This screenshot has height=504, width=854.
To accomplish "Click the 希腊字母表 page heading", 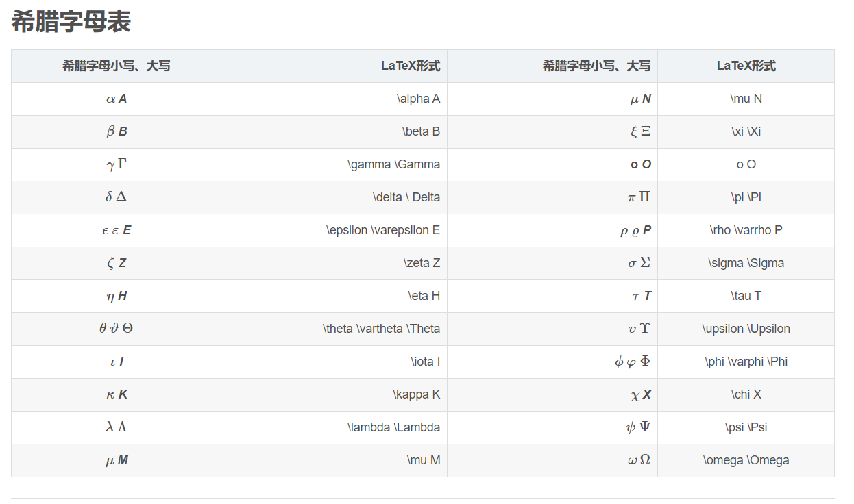I will click(x=71, y=22).
